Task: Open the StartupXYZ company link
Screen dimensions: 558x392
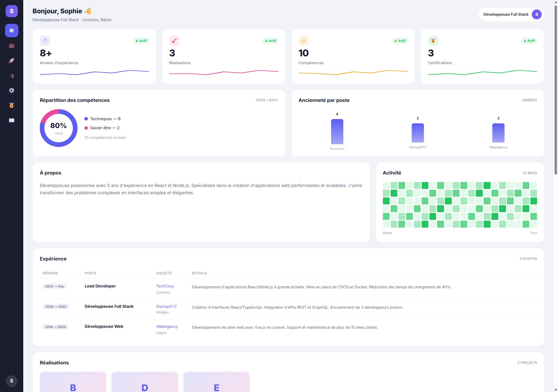Action: 166,306
